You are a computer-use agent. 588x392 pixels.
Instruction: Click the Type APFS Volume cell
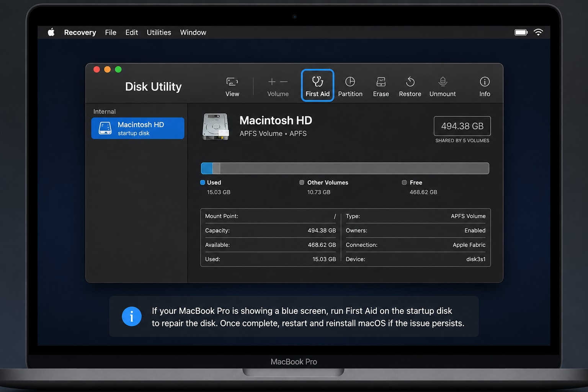(x=415, y=216)
